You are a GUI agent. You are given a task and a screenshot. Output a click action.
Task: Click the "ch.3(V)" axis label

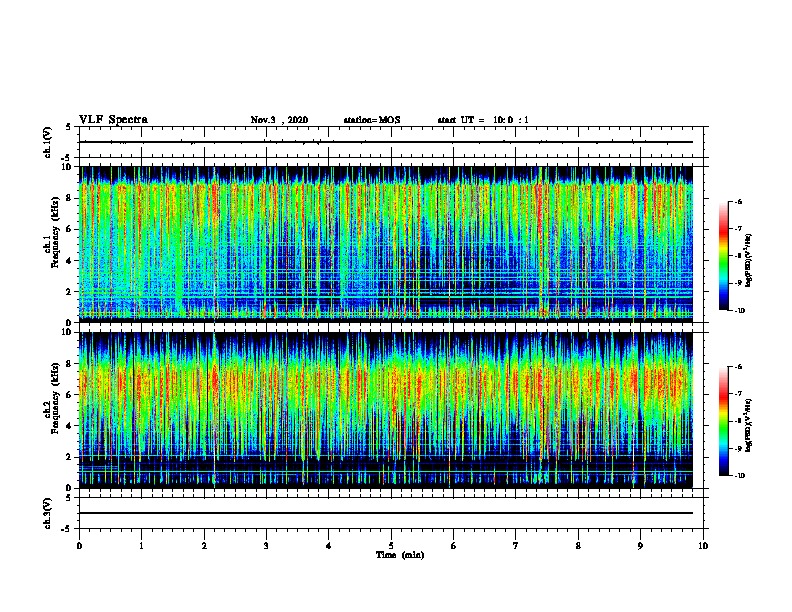tap(48, 513)
